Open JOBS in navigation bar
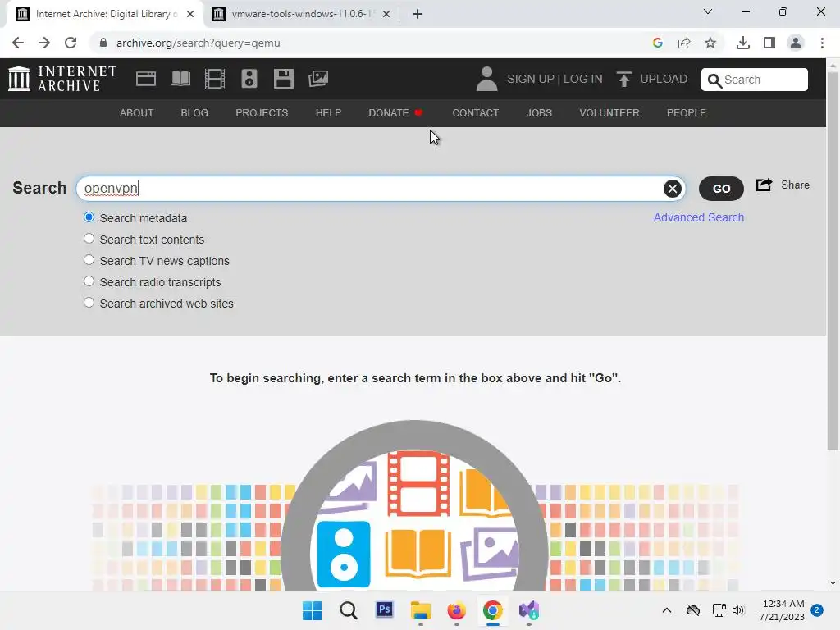The height and width of the screenshot is (630, 840). (539, 113)
